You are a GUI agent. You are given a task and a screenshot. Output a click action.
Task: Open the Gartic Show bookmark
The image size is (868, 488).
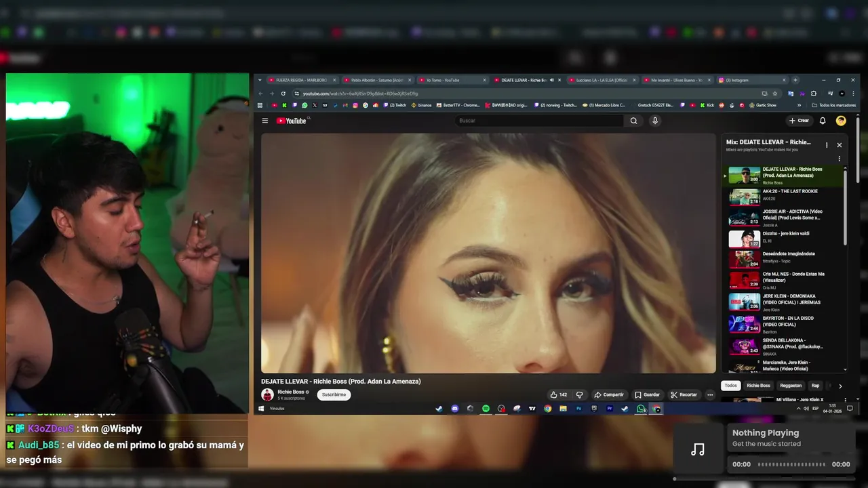(762, 105)
